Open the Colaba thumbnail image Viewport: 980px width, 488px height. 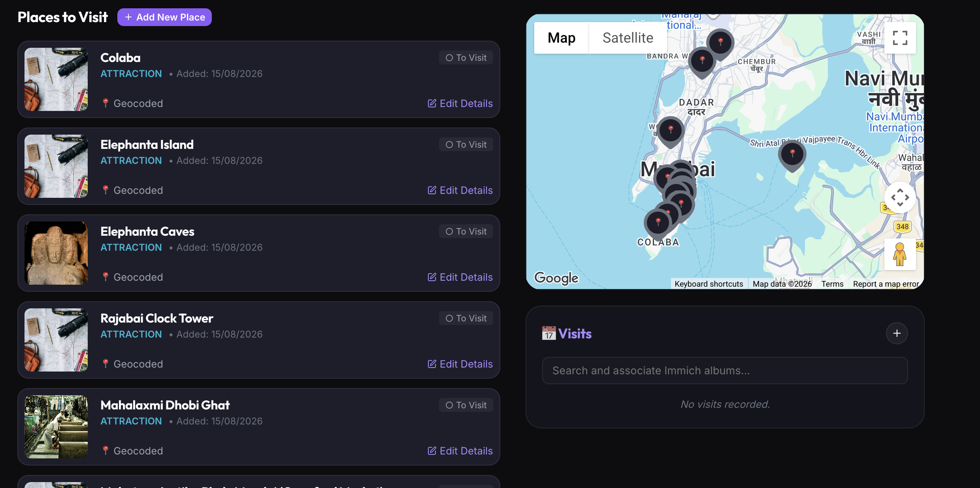56,79
